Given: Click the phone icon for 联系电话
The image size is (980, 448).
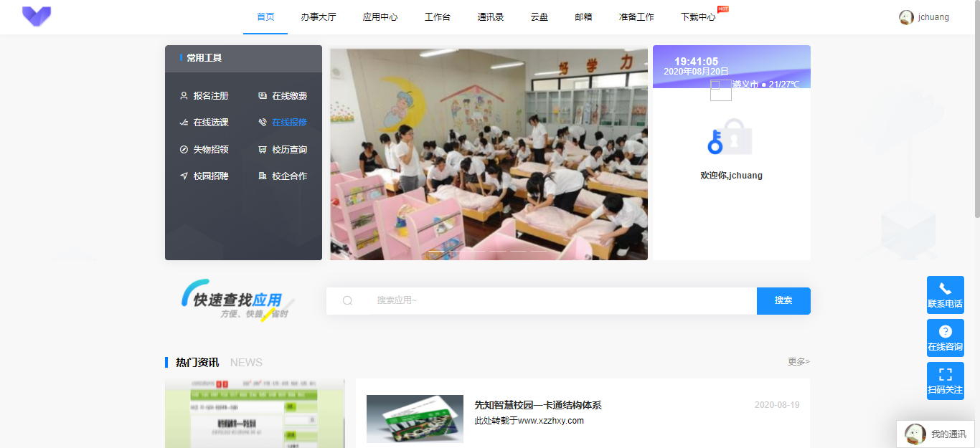Looking at the screenshot, I should click(x=945, y=289).
